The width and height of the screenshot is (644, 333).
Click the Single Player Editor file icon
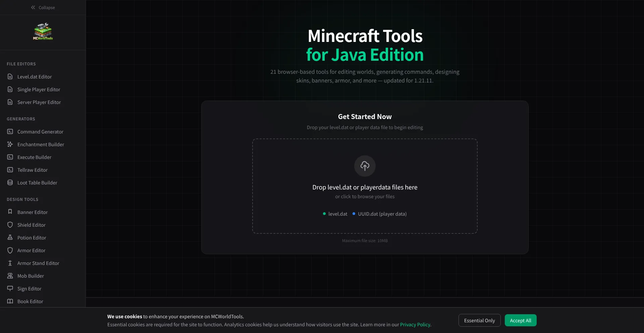coord(10,90)
